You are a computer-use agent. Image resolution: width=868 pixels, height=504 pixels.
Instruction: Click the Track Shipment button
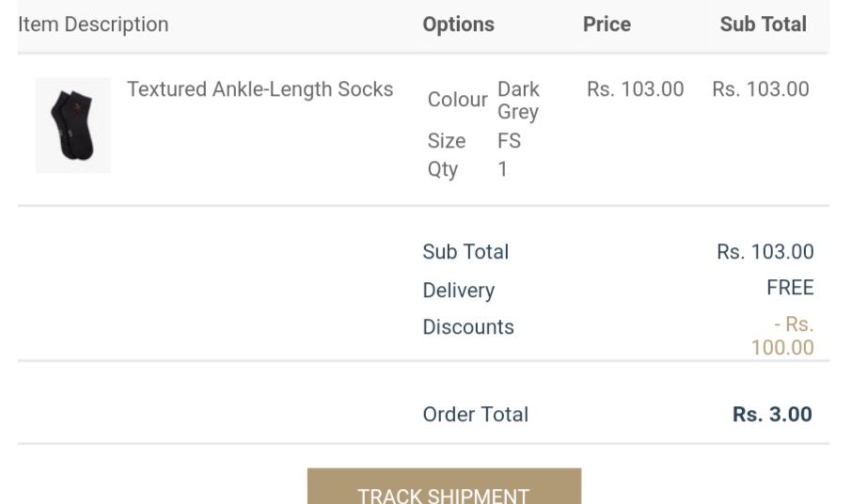point(444,486)
